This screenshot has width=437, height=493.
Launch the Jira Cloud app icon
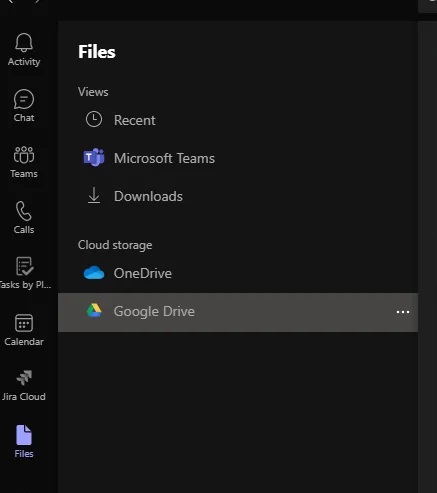tap(24, 378)
